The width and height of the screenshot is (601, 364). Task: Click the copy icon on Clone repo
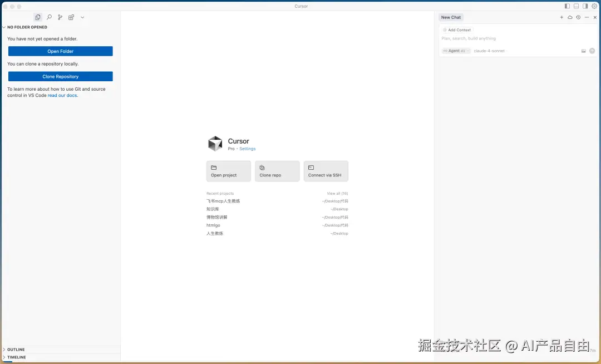point(262,168)
